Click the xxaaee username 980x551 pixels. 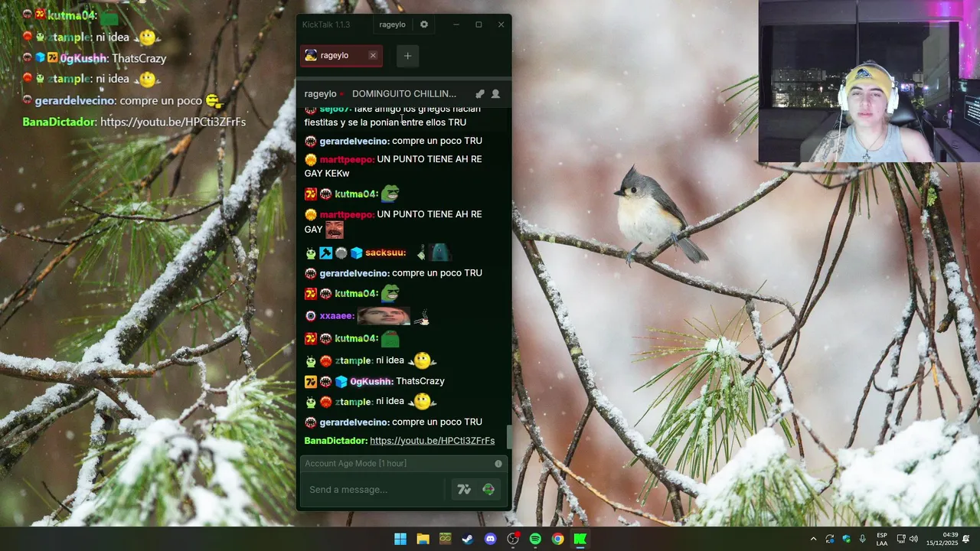pos(336,316)
